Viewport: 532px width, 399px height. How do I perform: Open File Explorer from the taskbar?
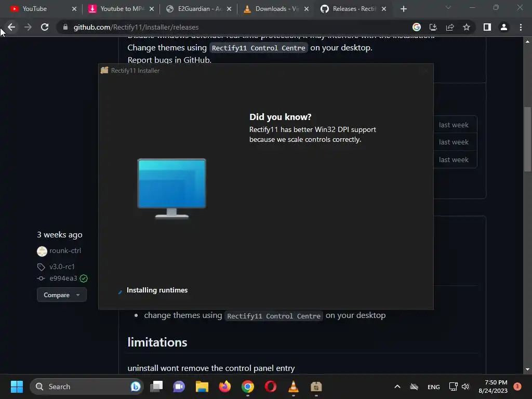202,387
